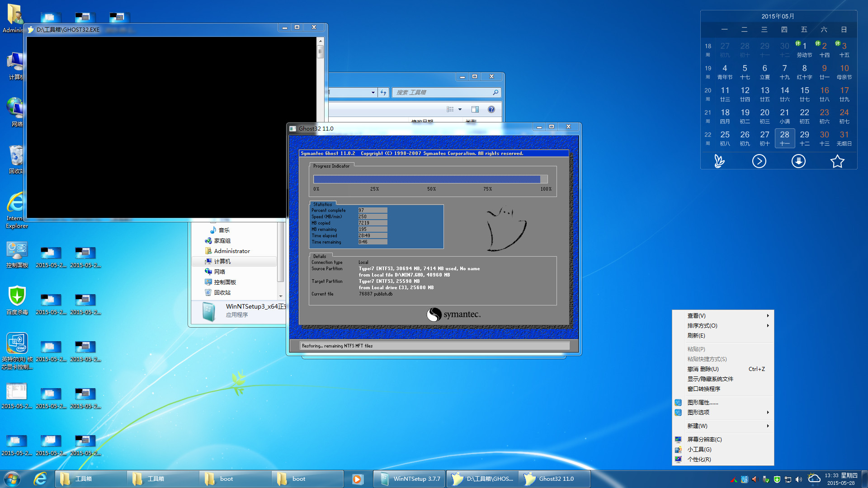Click the white speaker volume tray icon
Viewport: 868px width, 488px height.
pos(799,479)
